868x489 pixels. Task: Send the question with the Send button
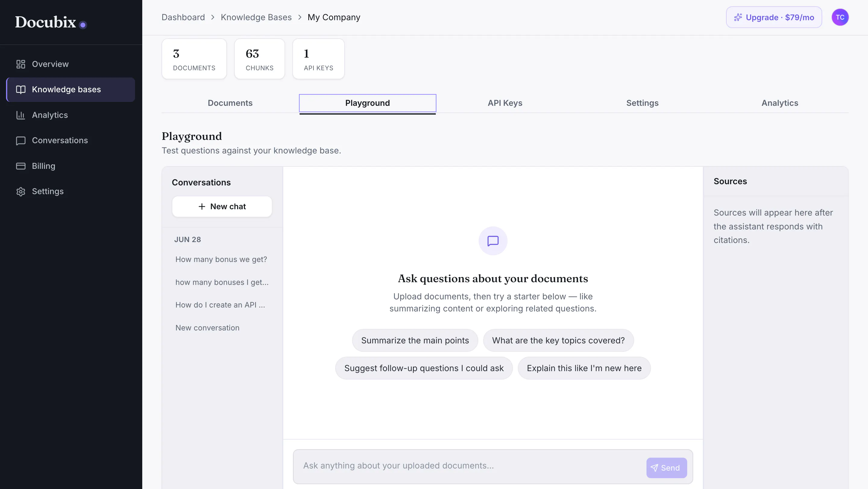666,468
